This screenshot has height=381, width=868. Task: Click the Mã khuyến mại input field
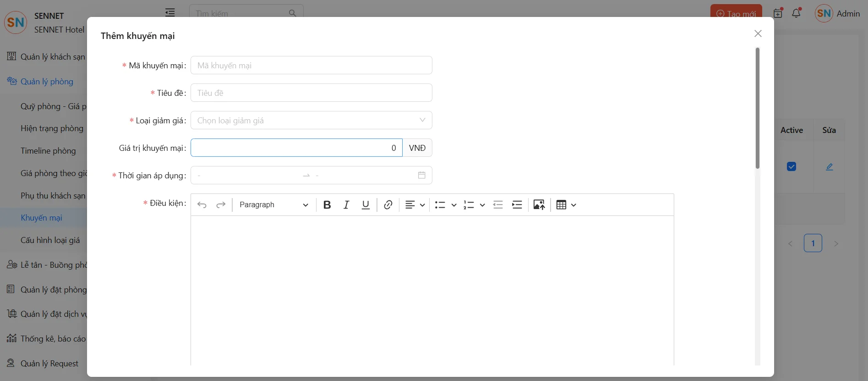click(x=311, y=66)
